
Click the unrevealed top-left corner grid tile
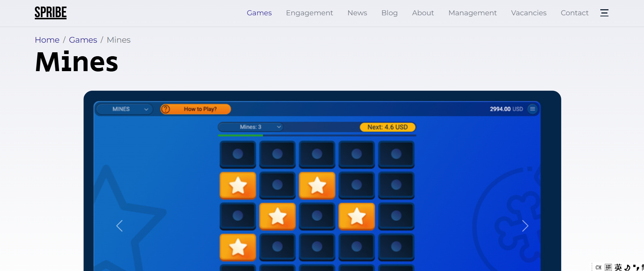(x=238, y=154)
